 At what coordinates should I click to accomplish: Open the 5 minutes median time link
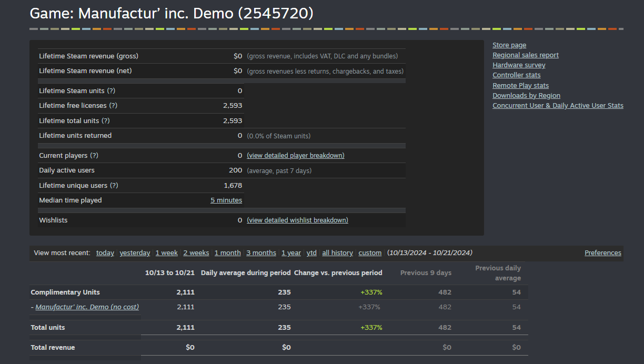coord(226,200)
